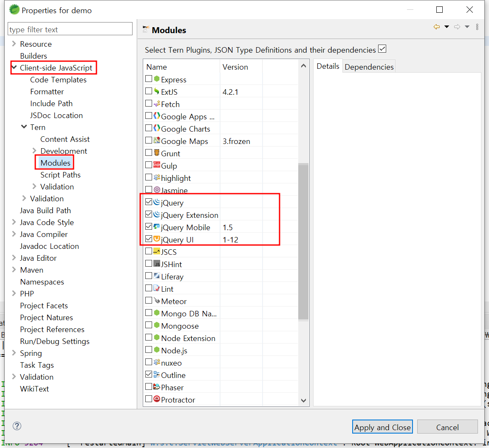Collapse the Client-side JavaScript tree node

coord(14,68)
